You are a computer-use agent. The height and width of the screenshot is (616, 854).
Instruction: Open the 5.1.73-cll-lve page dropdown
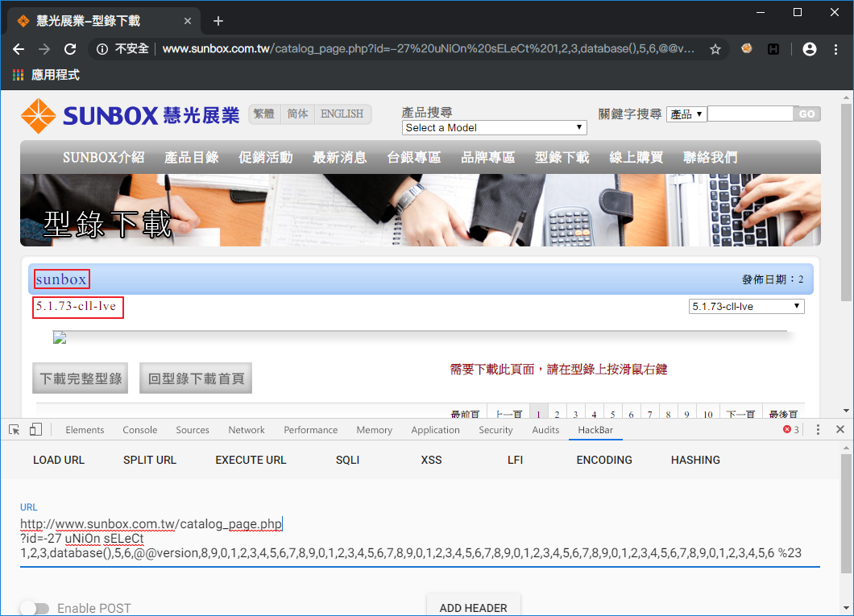tap(746, 306)
